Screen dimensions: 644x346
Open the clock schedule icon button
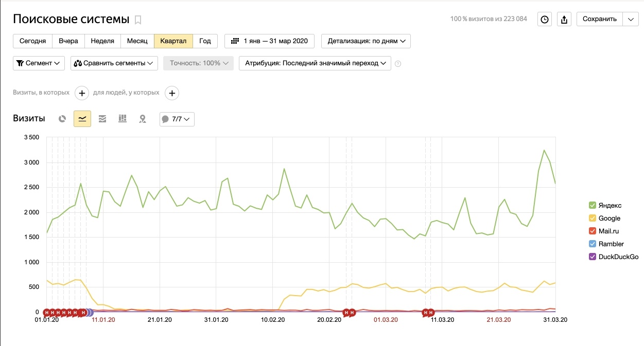click(x=545, y=19)
